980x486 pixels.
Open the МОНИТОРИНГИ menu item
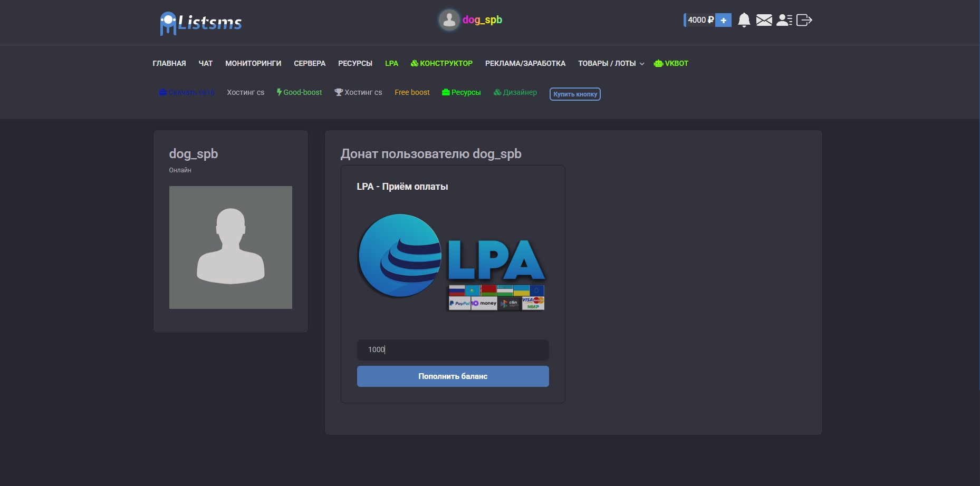253,63
